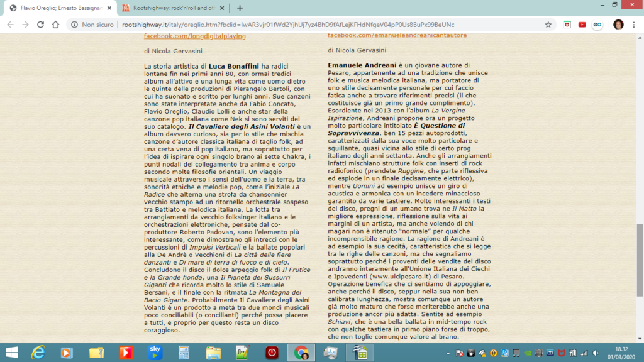Open Windows Media Player from taskbar
The width and height of the screenshot is (644, 362).
(66, 353)
